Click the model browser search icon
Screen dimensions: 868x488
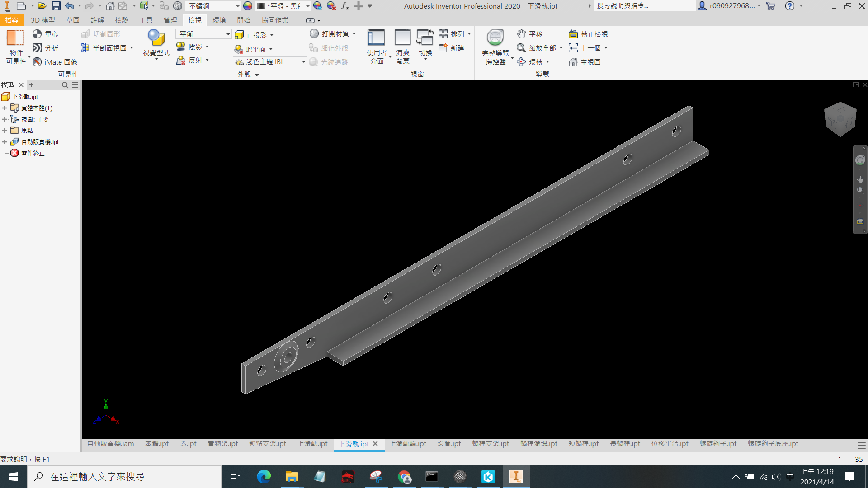(65, 85)
